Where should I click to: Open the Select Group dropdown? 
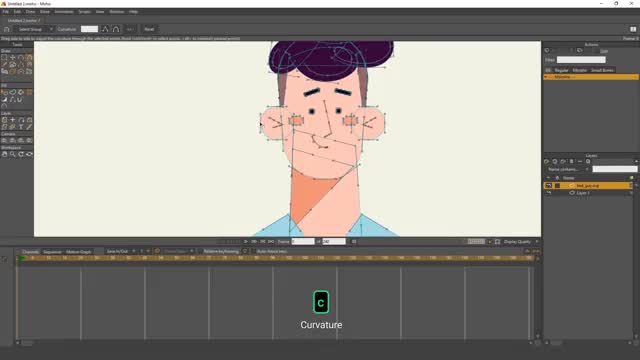(x=34, y=29)
